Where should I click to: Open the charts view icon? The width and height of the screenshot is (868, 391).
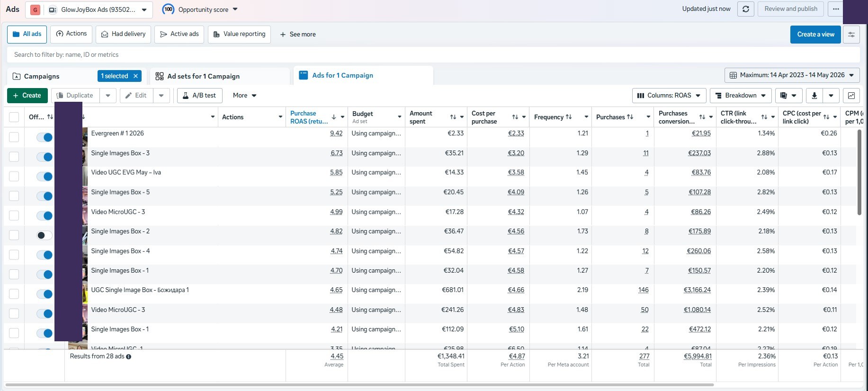tap(851, 96)
